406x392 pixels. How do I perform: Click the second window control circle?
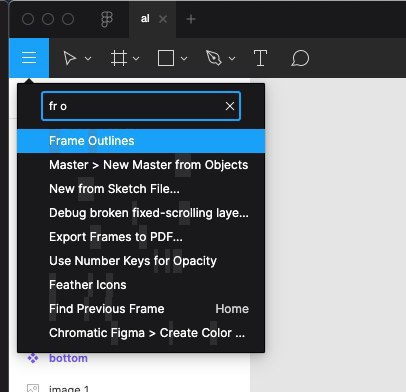tap(48, 19)
